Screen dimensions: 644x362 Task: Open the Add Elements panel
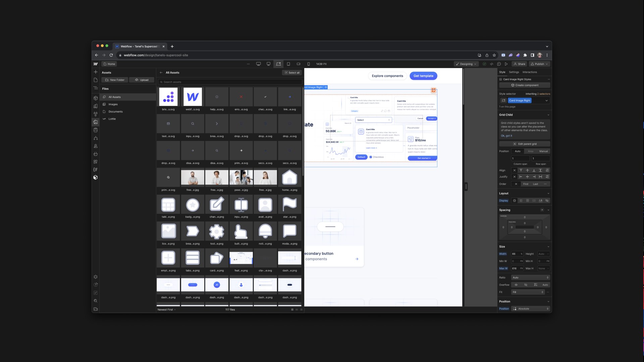point(96,72)
